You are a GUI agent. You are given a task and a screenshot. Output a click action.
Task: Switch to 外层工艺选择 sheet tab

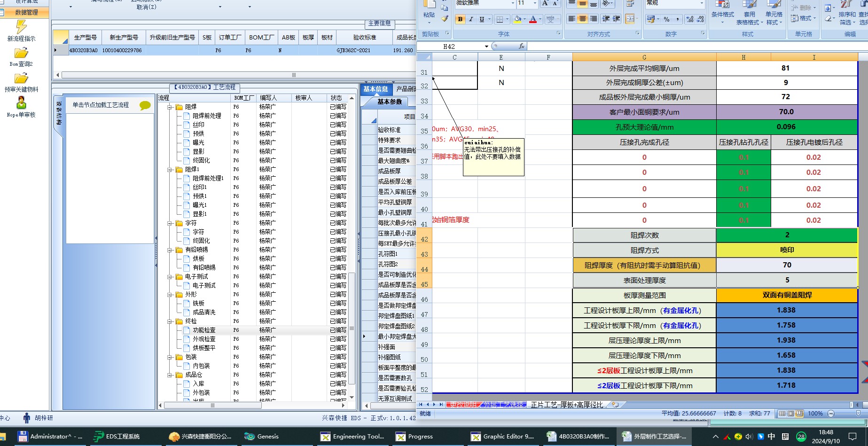tap(504, 405)
